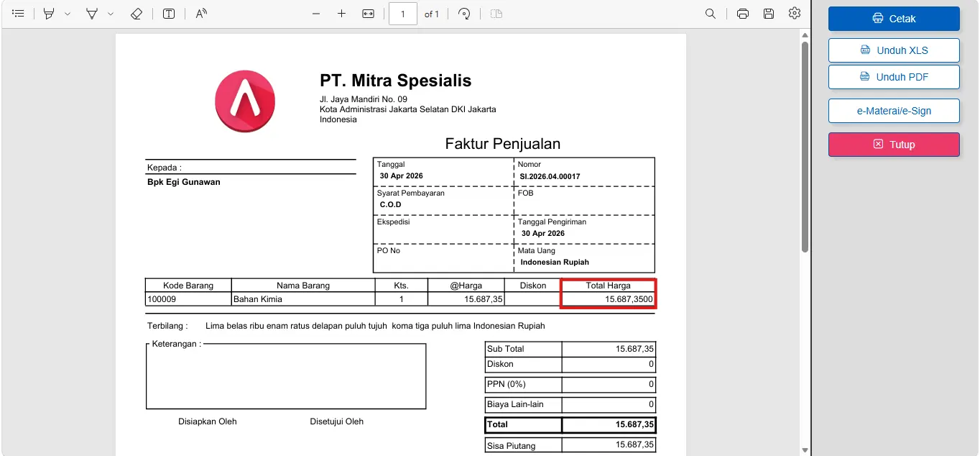Close the preview with Tutup button
The image size is (980, 456).
point(894,145)
